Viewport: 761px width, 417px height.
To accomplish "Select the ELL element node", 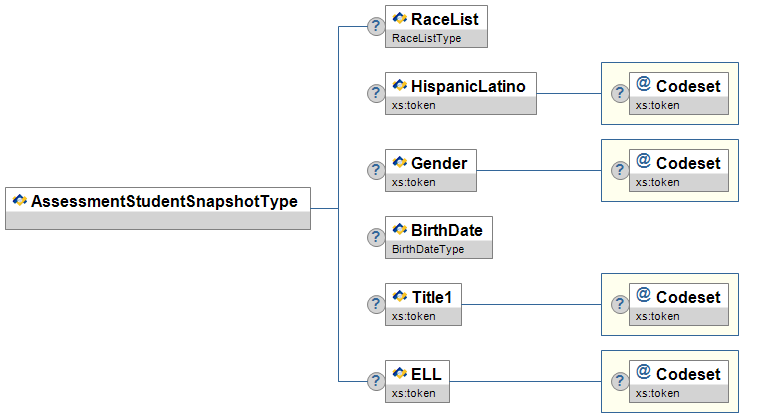I will [417, 381].
